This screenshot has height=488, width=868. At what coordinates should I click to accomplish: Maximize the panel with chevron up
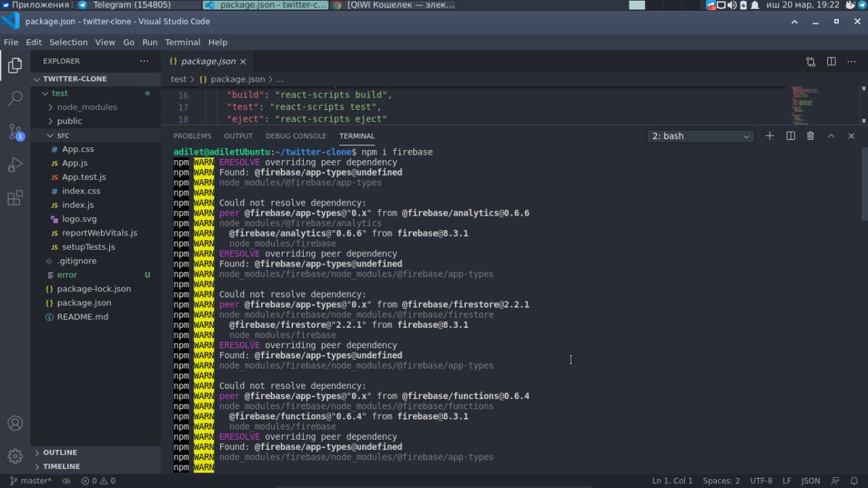coord(831,136)
